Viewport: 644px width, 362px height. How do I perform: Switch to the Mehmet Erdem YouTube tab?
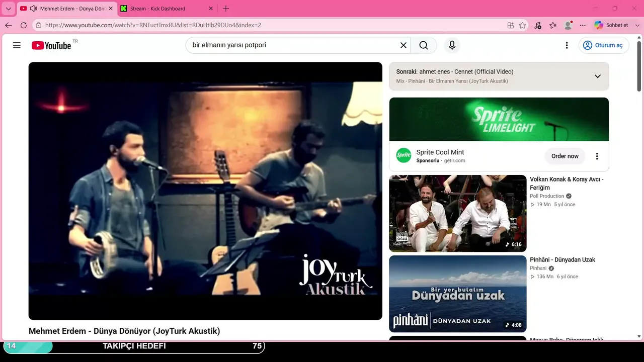[x=66, y=9]
